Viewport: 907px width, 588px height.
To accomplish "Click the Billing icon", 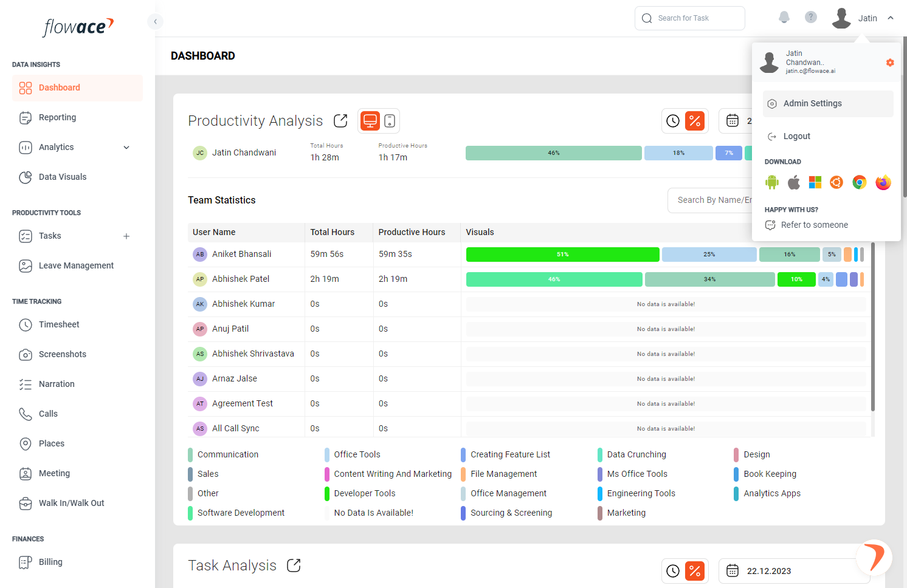I will tap(26, 562).
